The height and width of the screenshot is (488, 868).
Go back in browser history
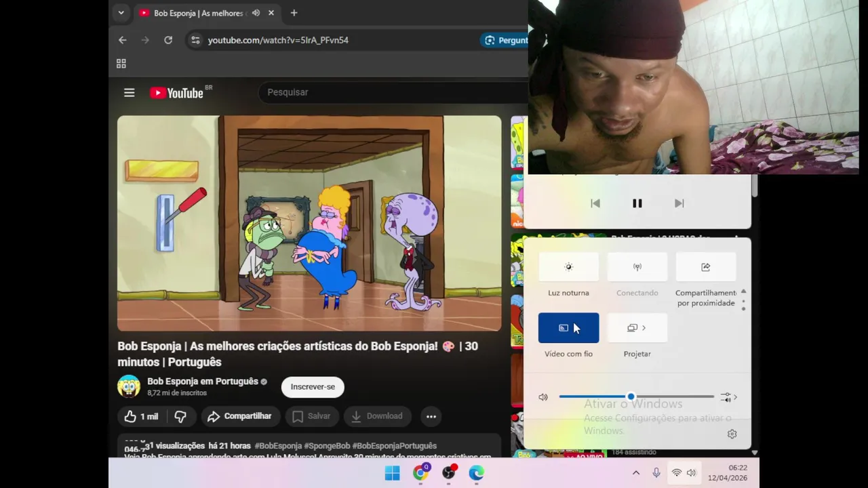(122, 40)
